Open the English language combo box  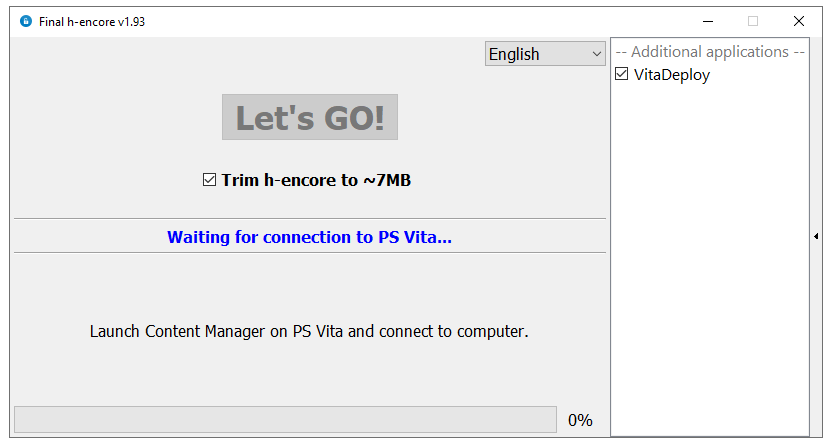545,54
